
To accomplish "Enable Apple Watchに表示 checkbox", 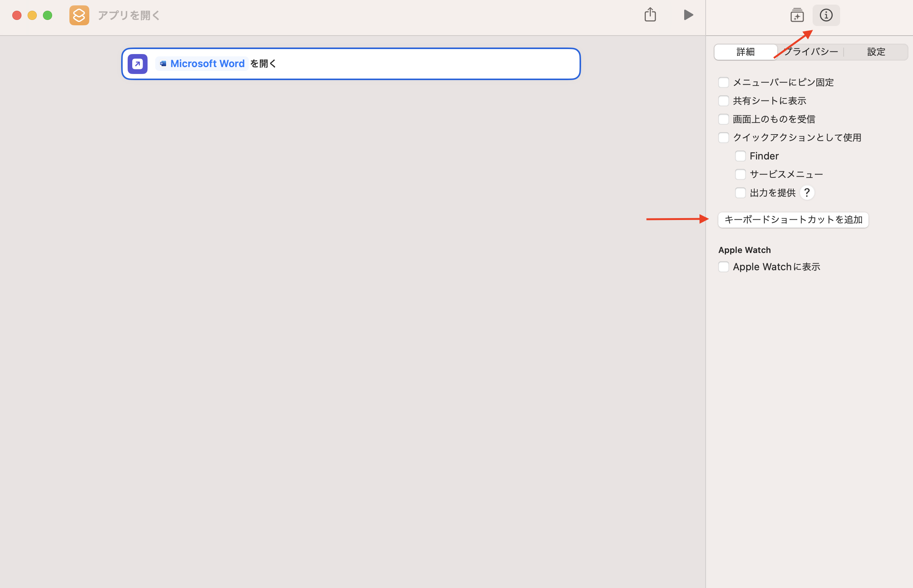I will click(723, 267).
